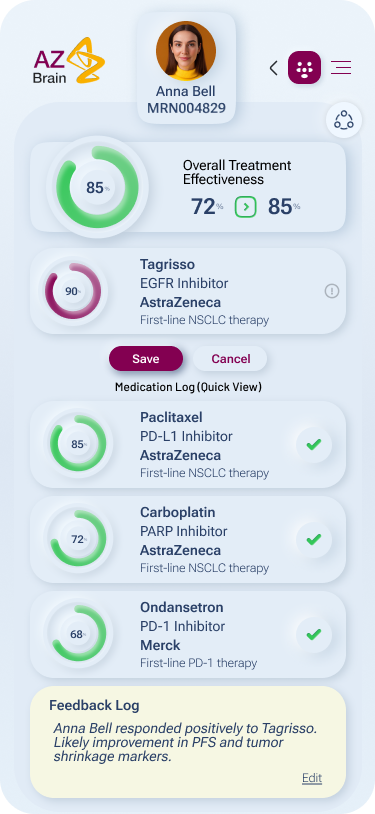This screenshot has height=814, width=375.
Task: Click the AZ Brain logo
Action: pos(68,60)
